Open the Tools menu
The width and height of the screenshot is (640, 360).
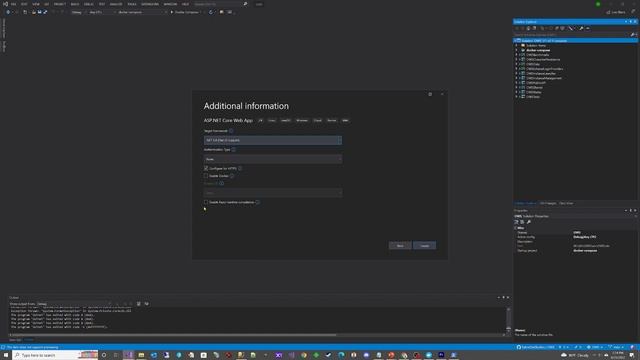[132, 4]
